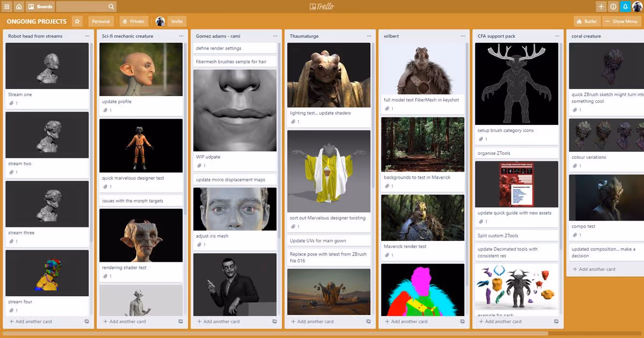The width and height of the screenshot is (644, 338).
Task: Open card update Decimated tools with consistent res
Action: click(516, 252)
